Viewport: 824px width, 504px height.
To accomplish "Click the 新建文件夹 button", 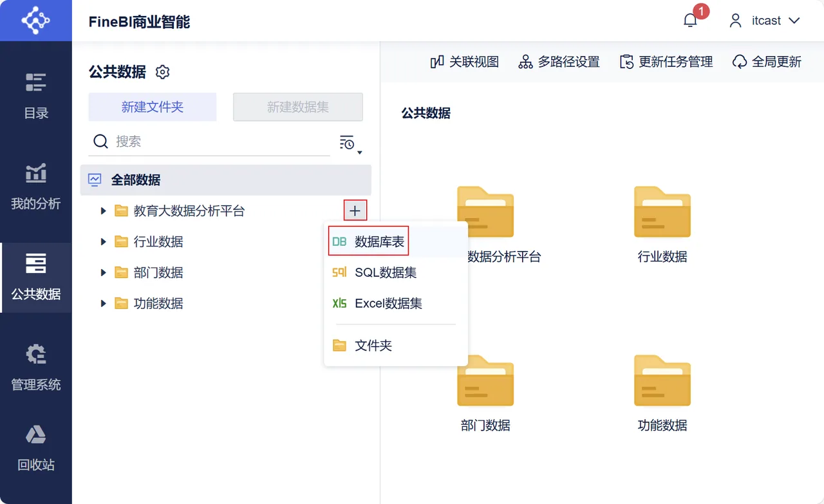I will pos(153,107).
